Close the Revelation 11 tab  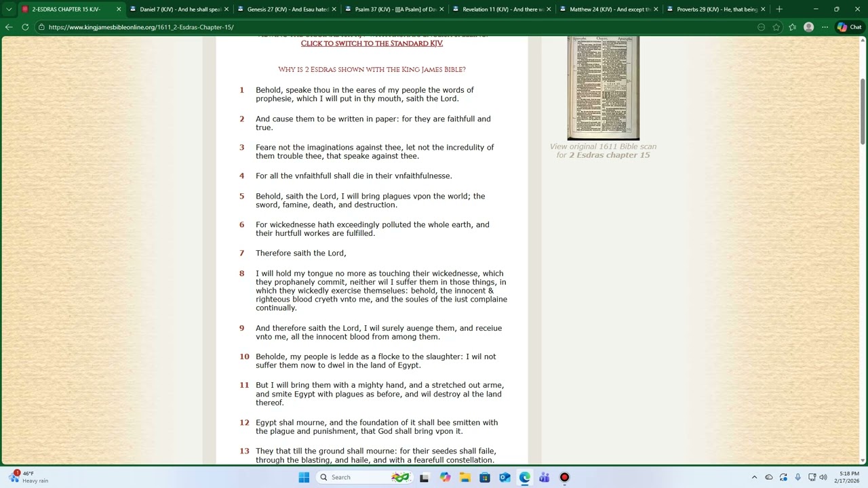point(549,9)
